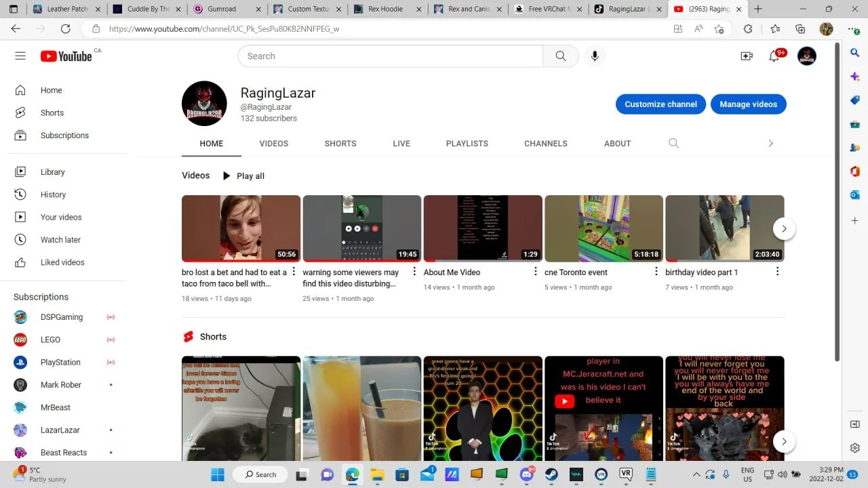Go back with browser back arrow
This screenshot has width=868, height=488.
click(x=16, y=29)
